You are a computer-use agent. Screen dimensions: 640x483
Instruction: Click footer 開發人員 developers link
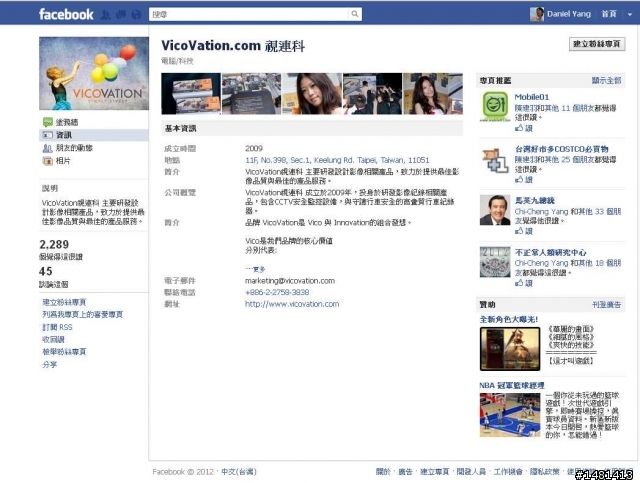(471, 472)
